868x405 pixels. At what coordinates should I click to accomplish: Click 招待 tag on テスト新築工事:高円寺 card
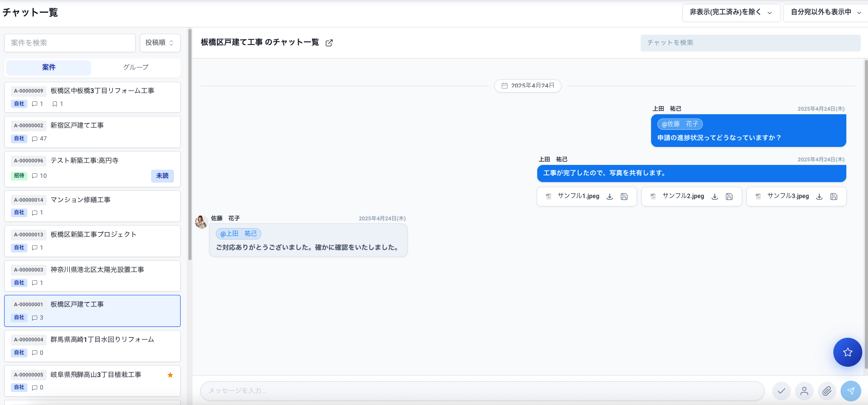tap(19, 176)
